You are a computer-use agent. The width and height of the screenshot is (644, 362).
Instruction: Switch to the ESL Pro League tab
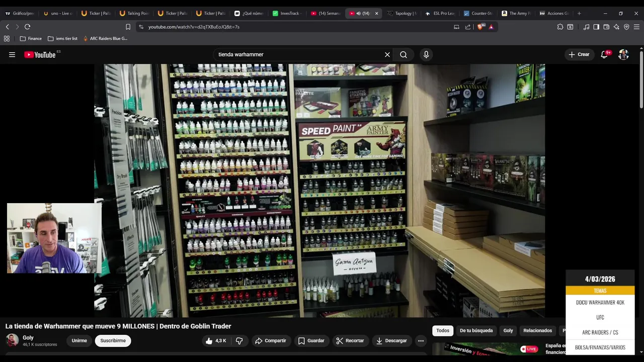pos(441,14)
